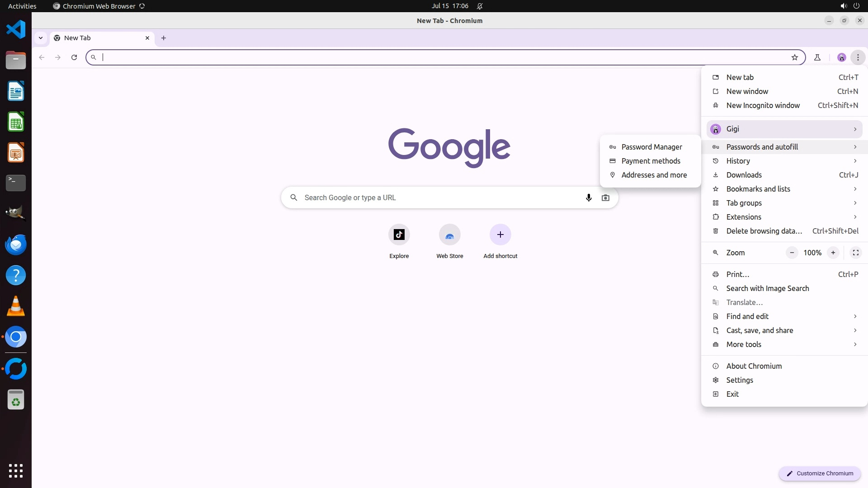Click the voice search microphone icon
The height and width of the screenshot is (488, 868).
pyautogui.click(x=588, y=197)
